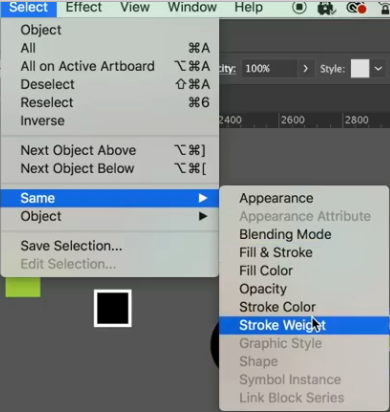The height and width of the screenshot is (412, 390).
Task: Expand the Object submenu arrow
Action: 203,216
